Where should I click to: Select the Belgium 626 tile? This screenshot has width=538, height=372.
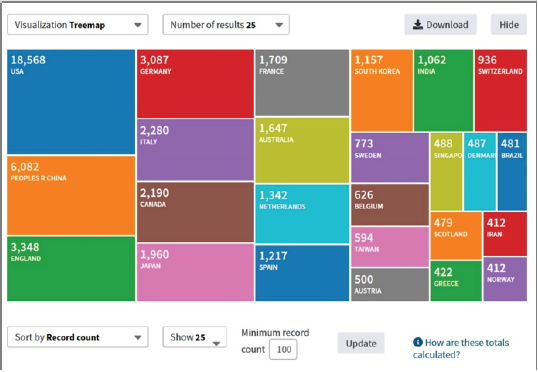[x=390, y=205]
